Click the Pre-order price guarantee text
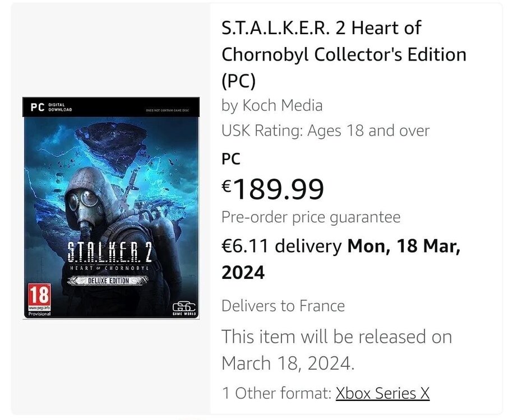 311,217
